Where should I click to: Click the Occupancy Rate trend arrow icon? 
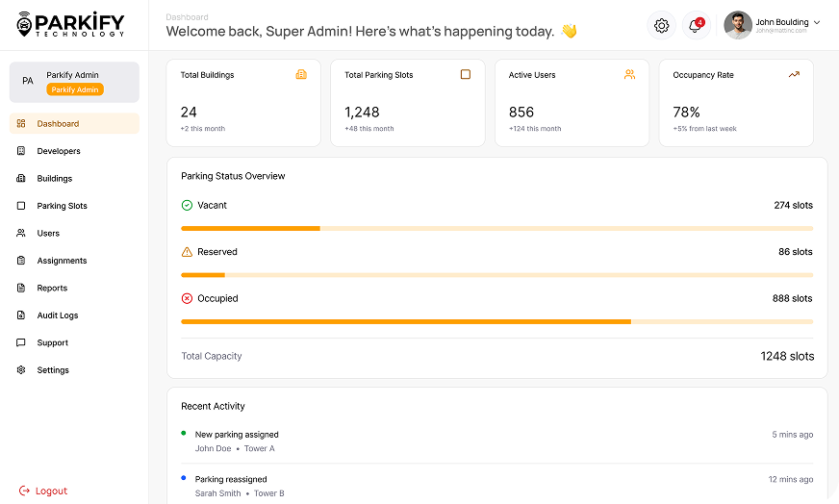point(794,74)
